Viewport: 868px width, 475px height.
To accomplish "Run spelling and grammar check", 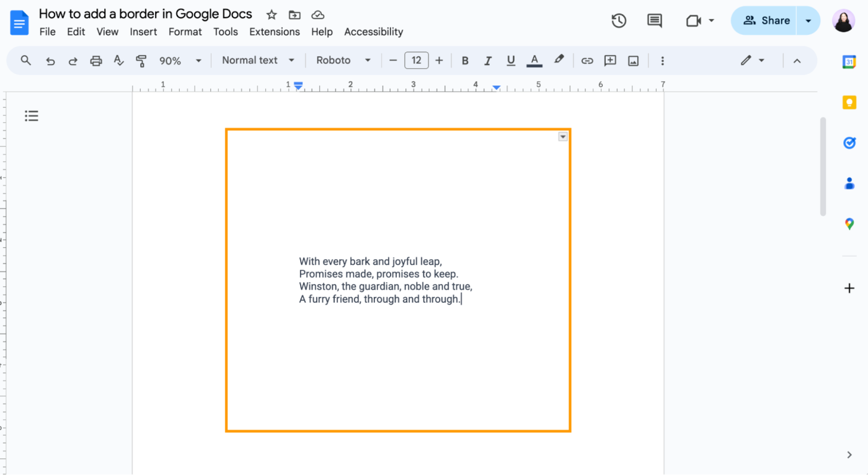I will pyautogui.click(x=118, y=61).
